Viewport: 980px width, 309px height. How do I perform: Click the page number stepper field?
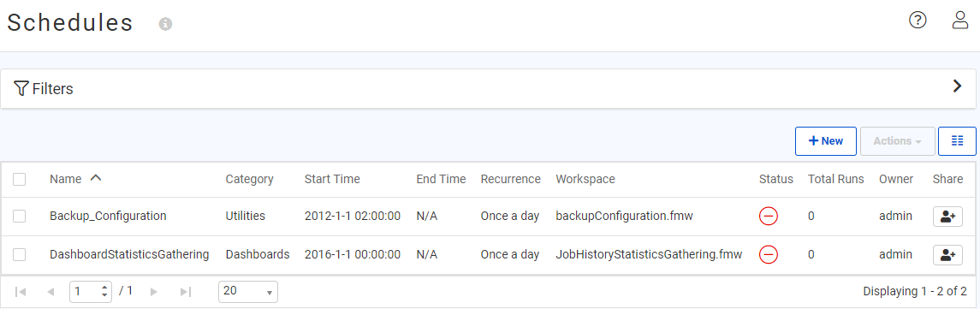point(91,292)
